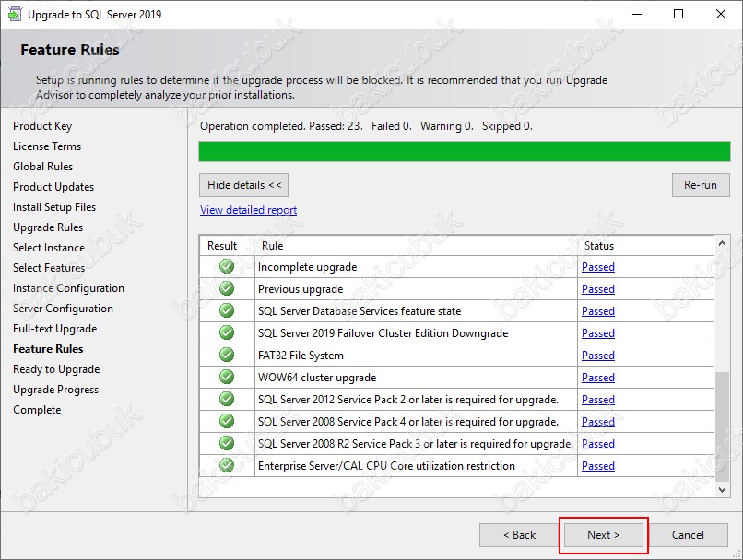Click the rule list scroll down arrow
The image size is (743, 560).
[x=722, y=490]
